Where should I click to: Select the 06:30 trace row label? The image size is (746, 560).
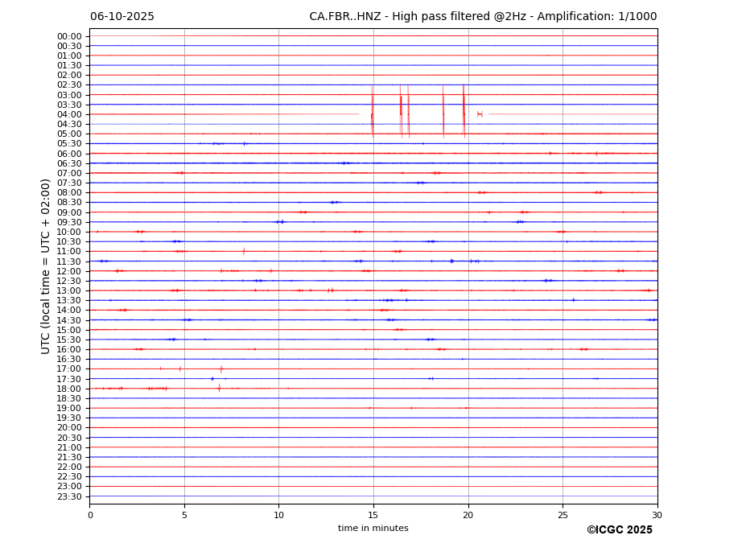click(69, 163)
